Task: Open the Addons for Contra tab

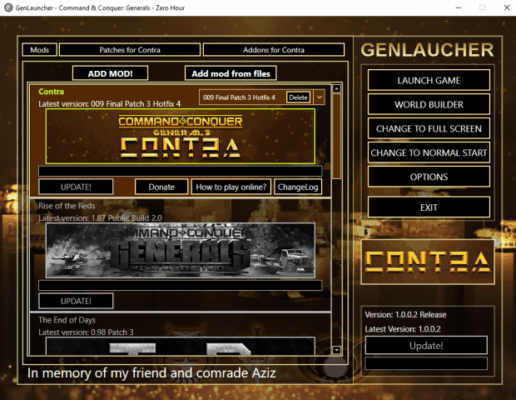Action: (x=273, y=50)
